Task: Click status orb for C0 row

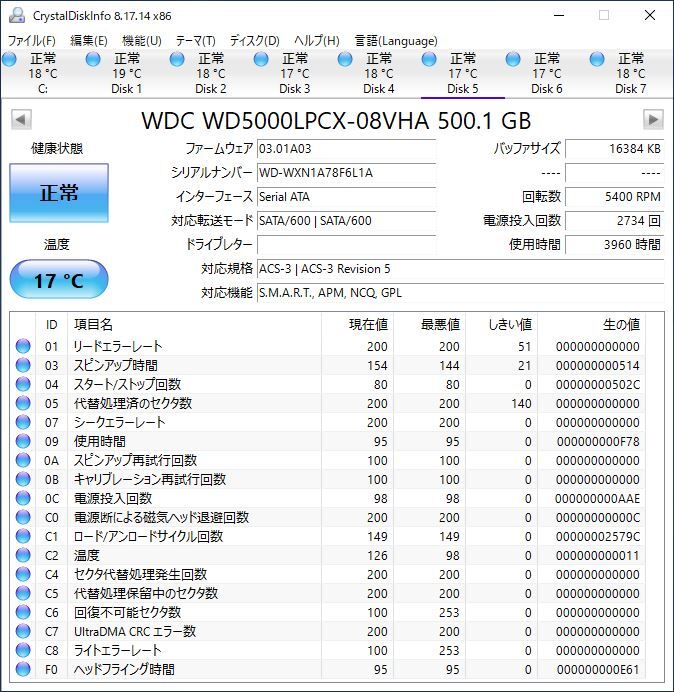Action: point(23,517)
